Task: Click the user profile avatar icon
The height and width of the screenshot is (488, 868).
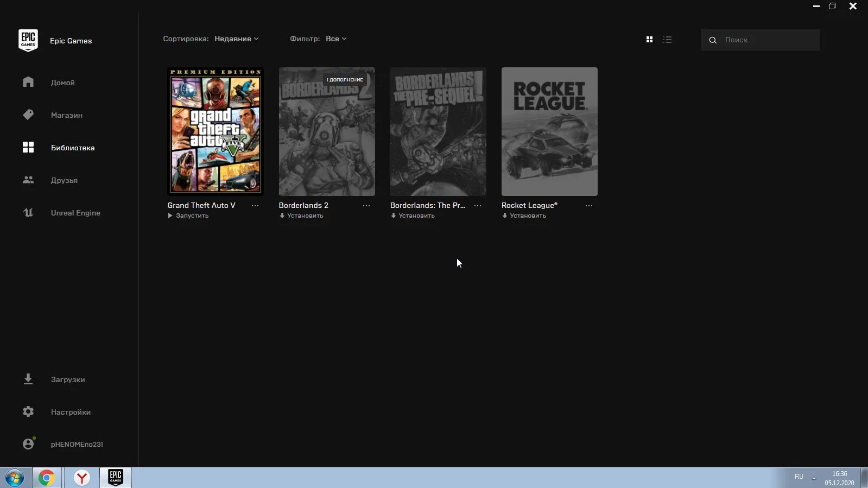Action: 28,443
